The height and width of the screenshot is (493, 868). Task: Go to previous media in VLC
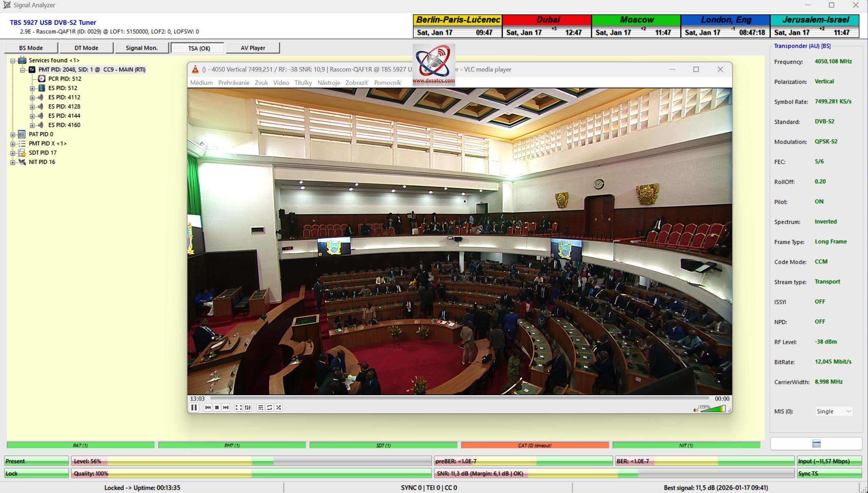(x=208, y=407)
